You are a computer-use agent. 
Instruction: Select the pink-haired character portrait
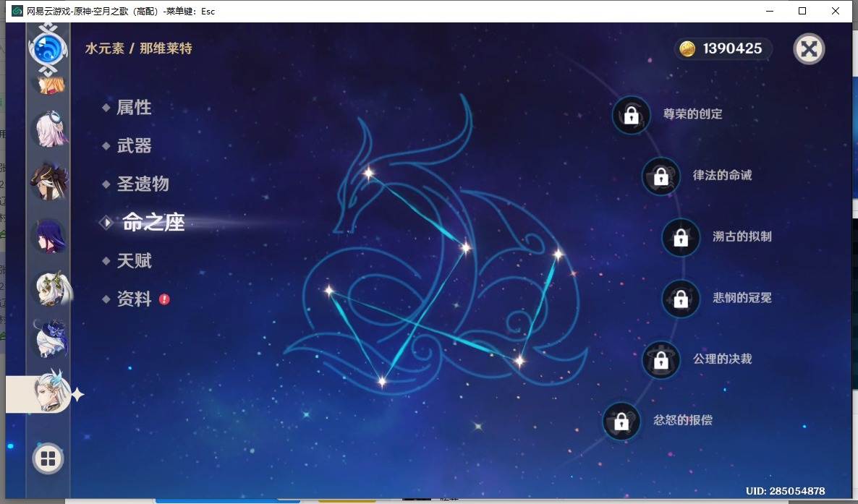51,129
